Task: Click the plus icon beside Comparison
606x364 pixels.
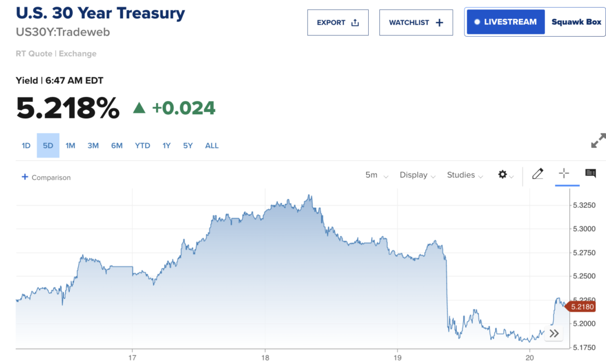Action: coord(25,177)
